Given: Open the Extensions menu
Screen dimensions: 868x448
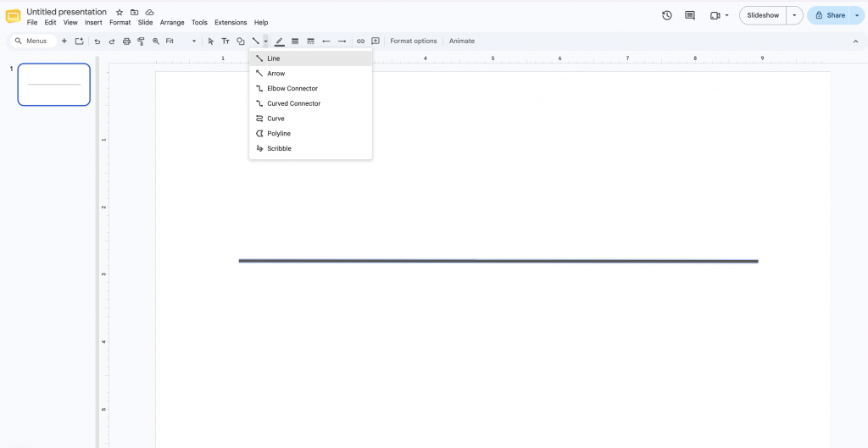Looking at the screenshot, I should 231,23.
